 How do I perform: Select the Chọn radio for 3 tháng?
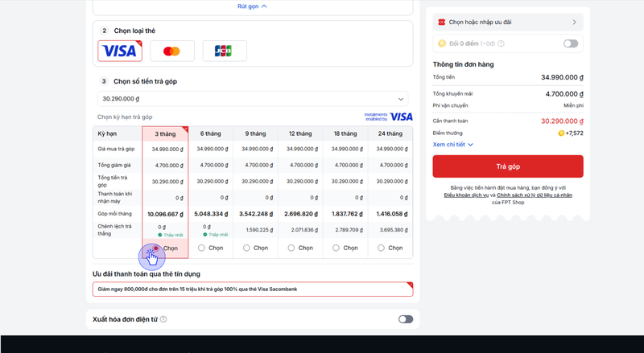click(x=156, y=248)
